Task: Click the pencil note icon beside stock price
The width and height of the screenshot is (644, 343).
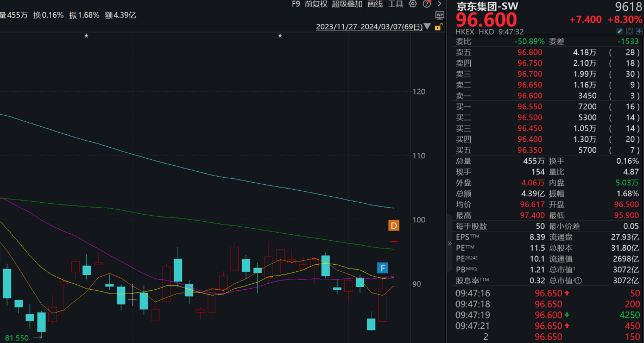Action: [620, 32]
